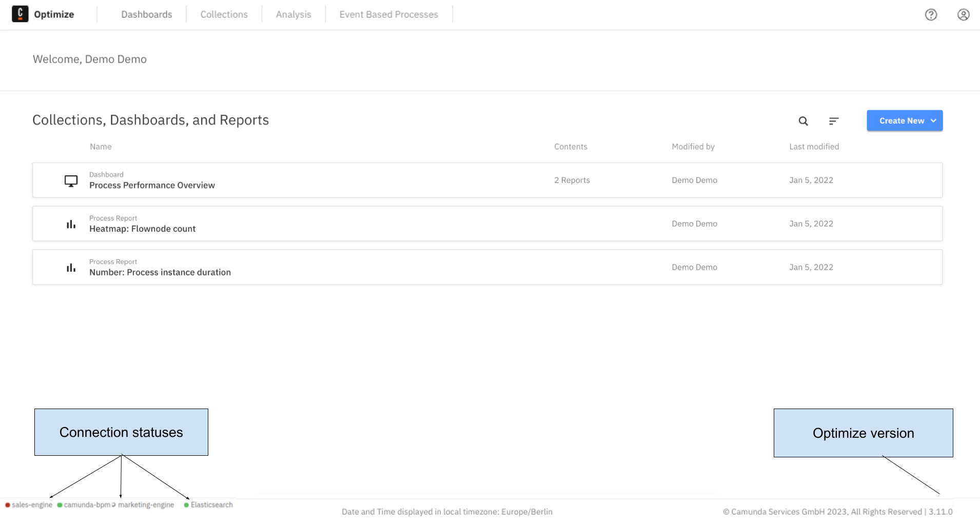Click green camunda-bpm status dot
Screen dimensions: 980x522
click(x=60, y=505)
